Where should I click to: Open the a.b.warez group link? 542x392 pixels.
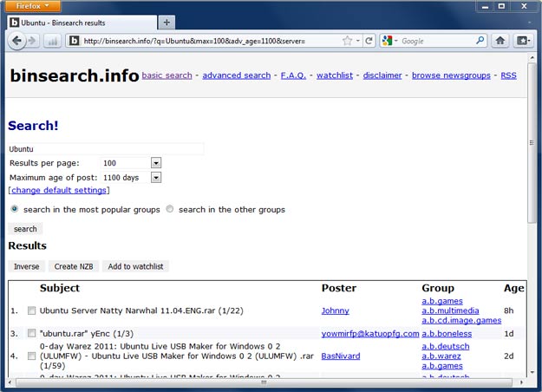[x=441, y=356]
